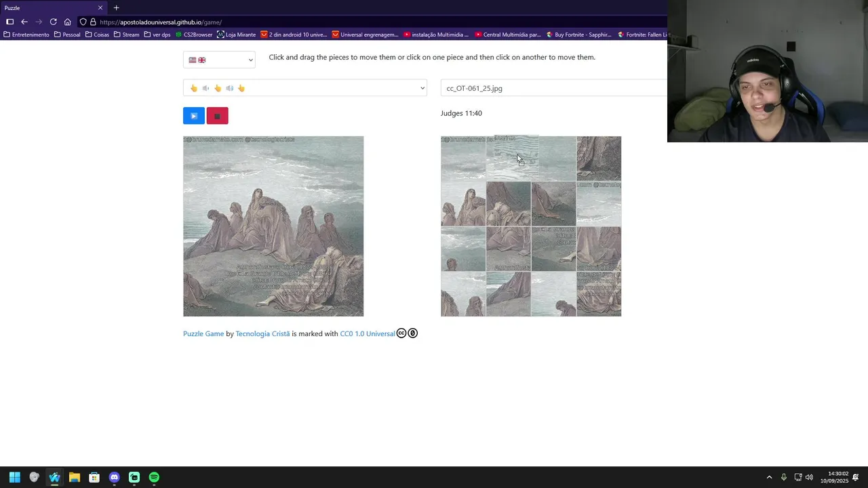Open the volume control in the tray
This screenshot has height=488, width=868.
pos(809,477)
